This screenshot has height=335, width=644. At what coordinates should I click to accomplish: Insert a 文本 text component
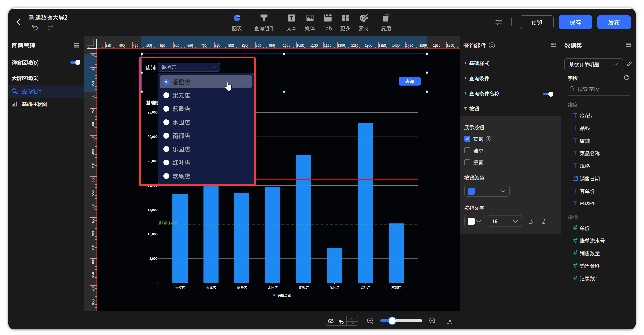coord(291,22)
